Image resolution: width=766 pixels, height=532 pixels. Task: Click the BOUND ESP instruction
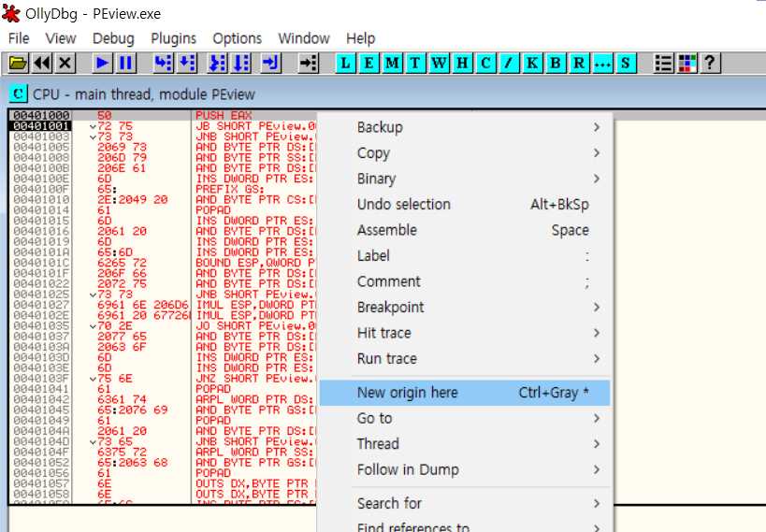[x=255, y=263]
